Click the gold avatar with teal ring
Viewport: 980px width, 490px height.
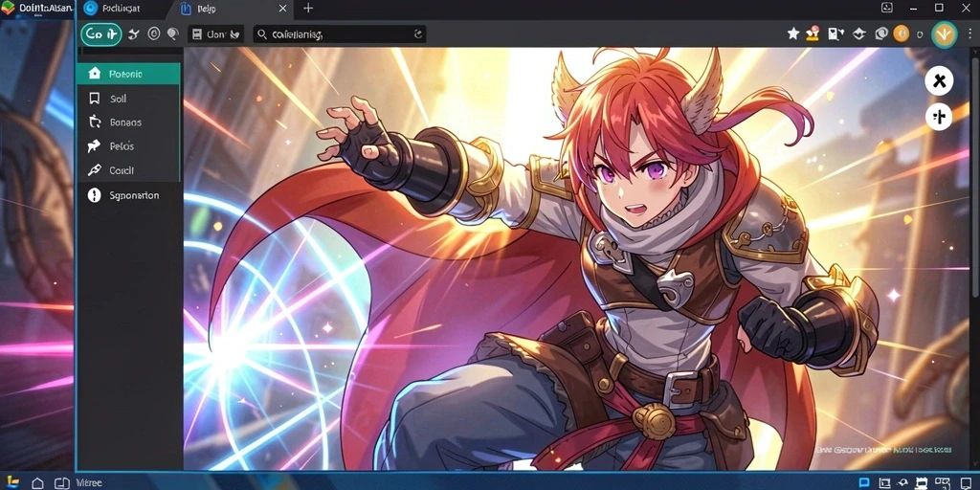click(x=944, y=33)
